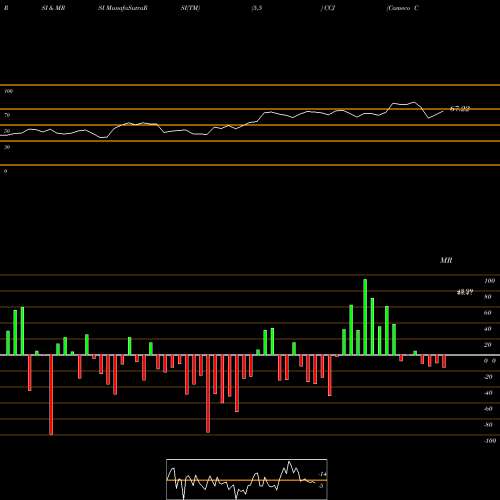This screenshot has height=500, width=500.
Task: Open the mini indicator thumbnail chart at bottom
Action: pyautogui.click(x=247, y=479)
